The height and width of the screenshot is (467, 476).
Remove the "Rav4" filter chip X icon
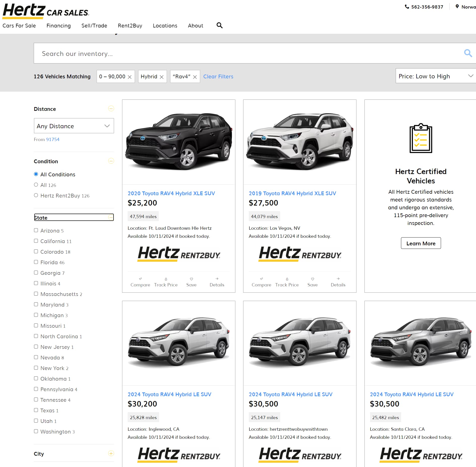coord(195,77)
